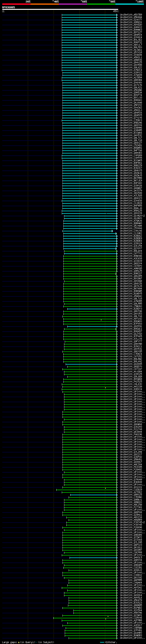Image resolution: width=146 pixels, height=644 pixels.
Task: Click hit UniRef100_B6T484
Action: tap(131, 289)
